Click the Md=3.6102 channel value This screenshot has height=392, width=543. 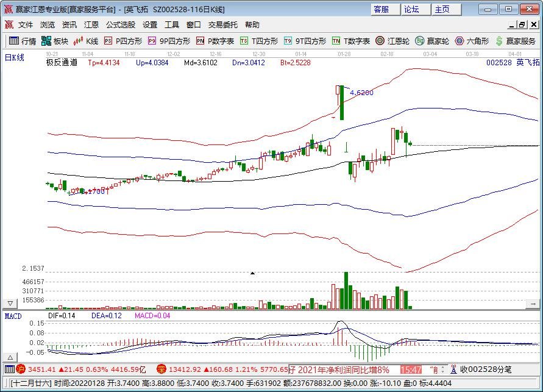coord(201,63)
